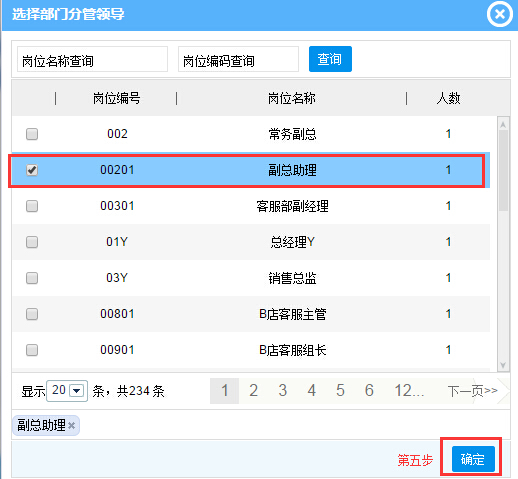Click into the 岗位编码查询 input field

(238, 59)
